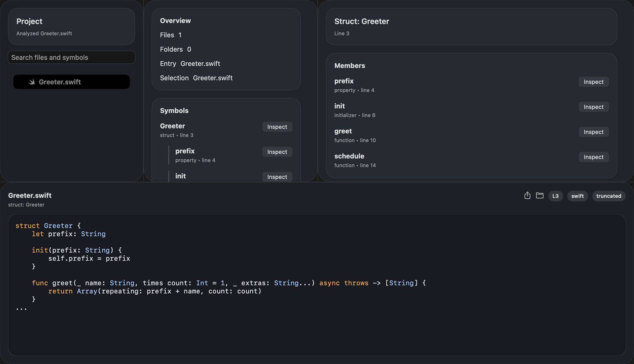Click the Struct: Greeter heading

(x=361, y=21)
